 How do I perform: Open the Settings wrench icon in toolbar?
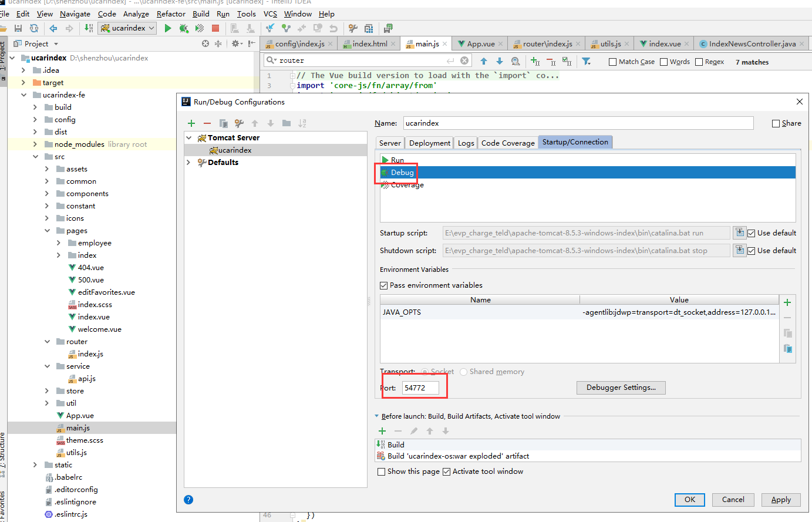(x=353, y=28)
